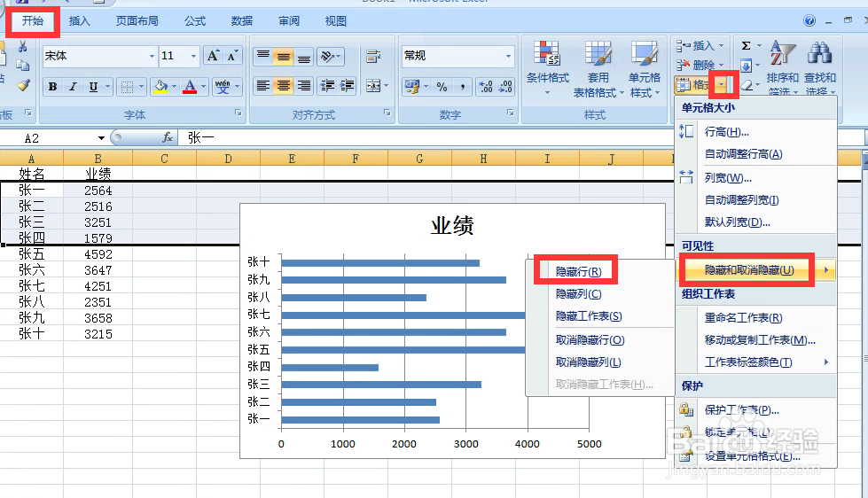The image size is (868, 498).
Task: Open the 视图 tab
Action: (x=335, y=21)
